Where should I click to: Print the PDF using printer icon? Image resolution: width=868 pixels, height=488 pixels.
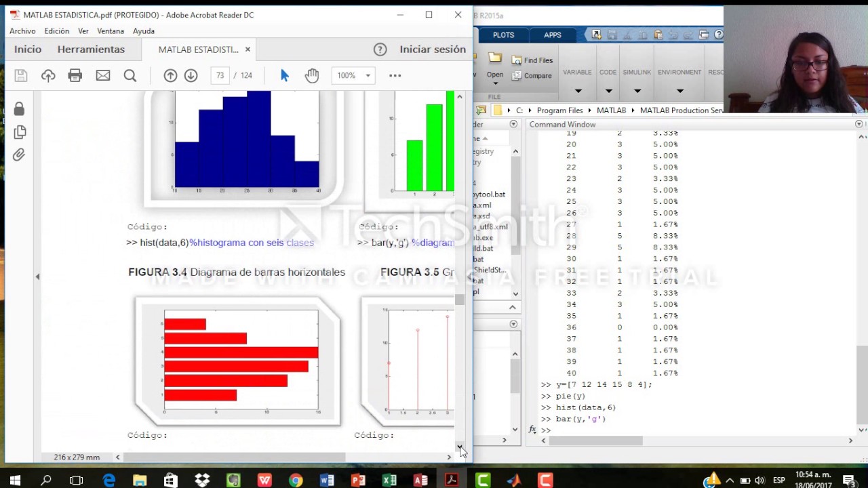[x=75, y=76]
